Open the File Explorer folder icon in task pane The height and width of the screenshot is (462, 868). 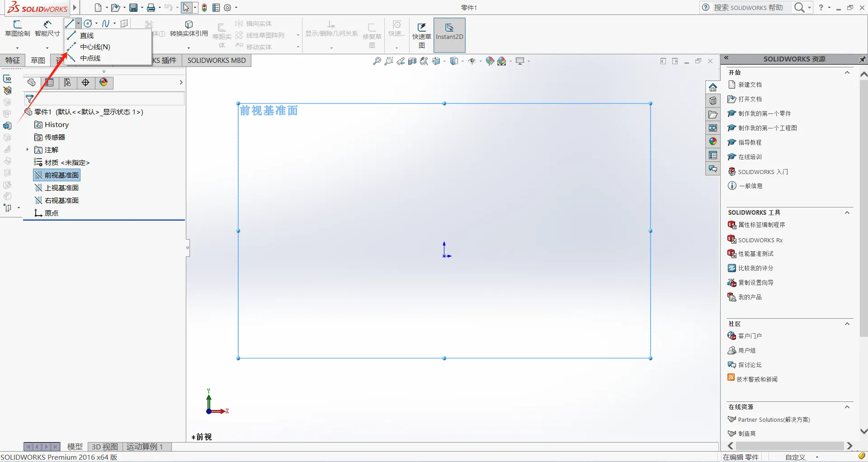[x=713, y=114]
